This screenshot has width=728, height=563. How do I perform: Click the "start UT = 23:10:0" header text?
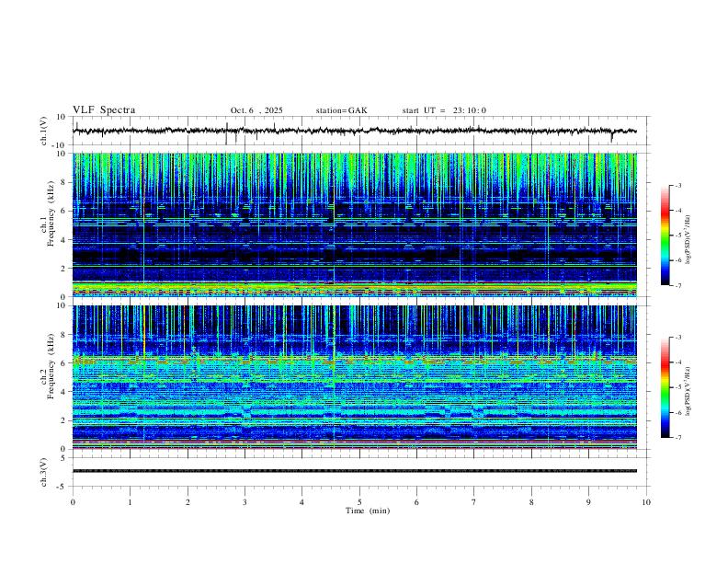(444, 110)
